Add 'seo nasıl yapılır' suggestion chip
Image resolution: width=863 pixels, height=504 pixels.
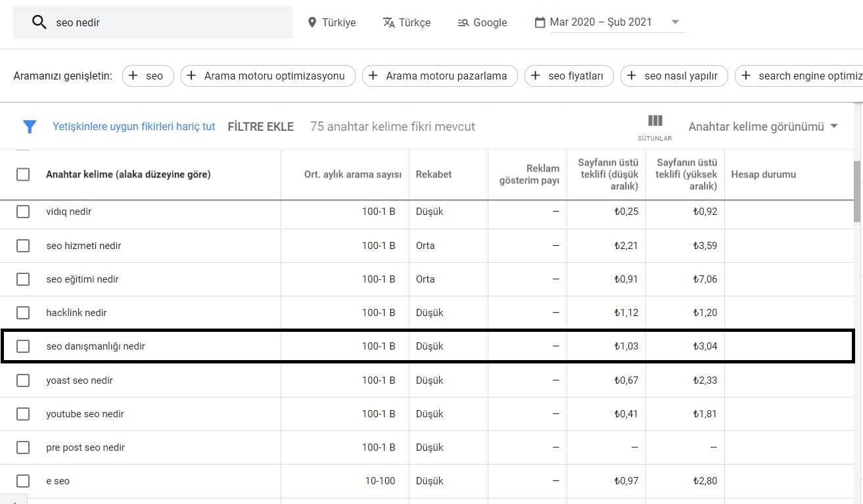[674, 76]
